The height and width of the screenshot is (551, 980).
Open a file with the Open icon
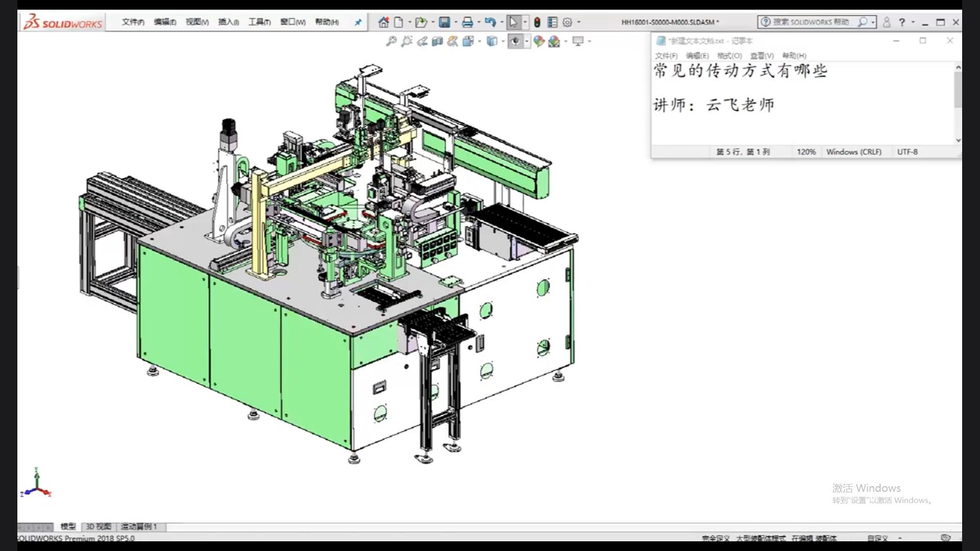coord(421,22)
